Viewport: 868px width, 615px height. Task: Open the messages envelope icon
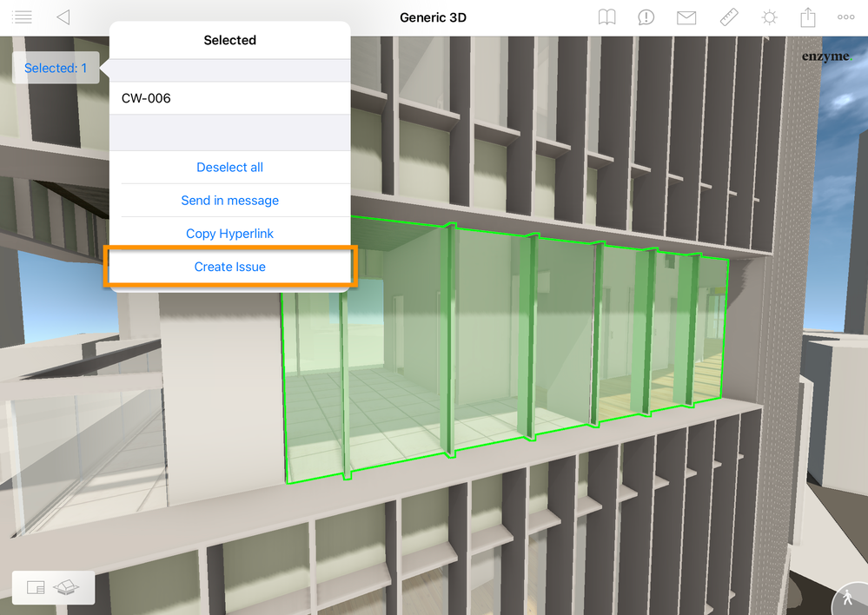[x=686, y=17]
